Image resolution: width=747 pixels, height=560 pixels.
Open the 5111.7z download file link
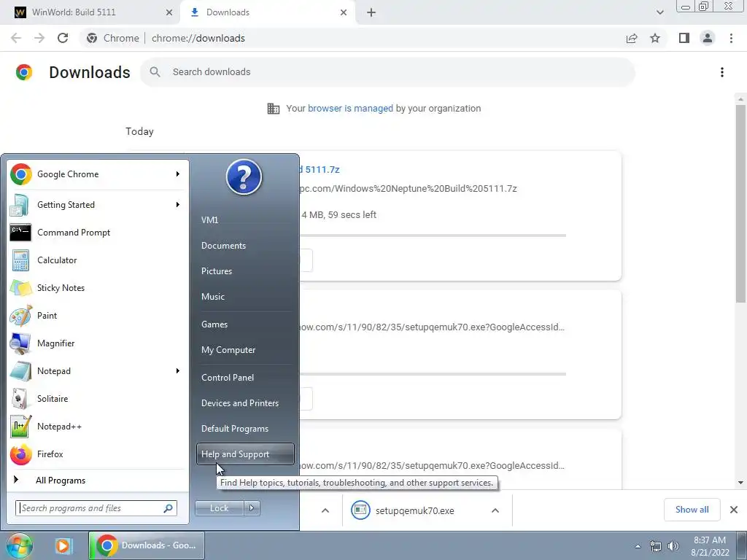(x=320, y=169)
